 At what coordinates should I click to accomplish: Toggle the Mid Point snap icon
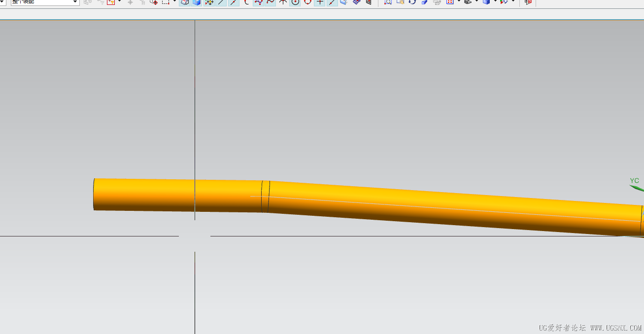tap(234, 2)
